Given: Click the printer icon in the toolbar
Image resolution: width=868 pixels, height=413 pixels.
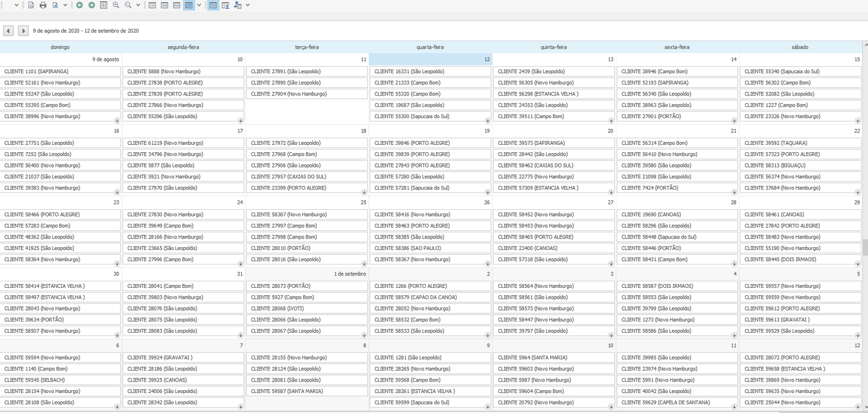Looking at the screenshot, I should 43,5.
